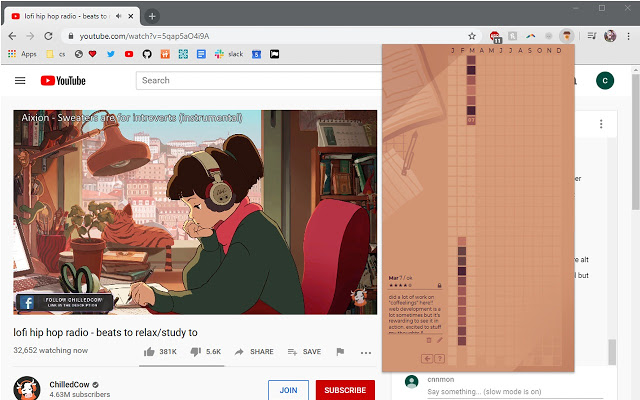Click the JOIN membership button
The height and width of the screenshot is (400, 640).
pyautogui.click(x=288, y=390)
